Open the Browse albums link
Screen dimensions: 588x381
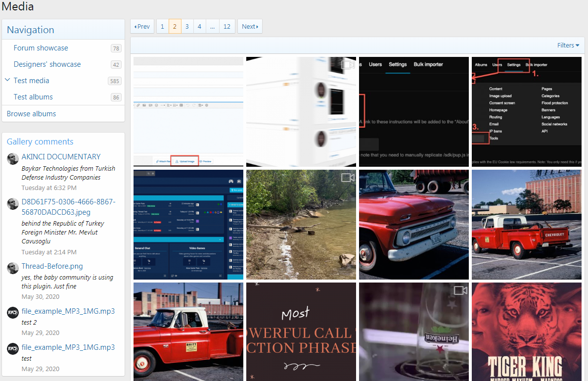tap(31, 114)
